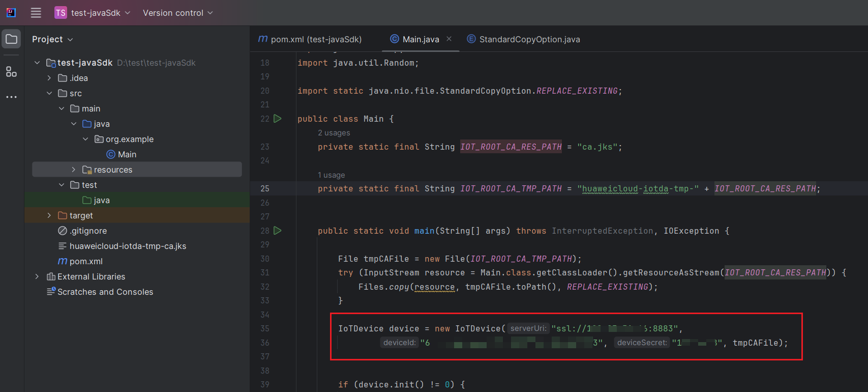
Task: Collapse the src folder
Action: click(x=49, y=93)
